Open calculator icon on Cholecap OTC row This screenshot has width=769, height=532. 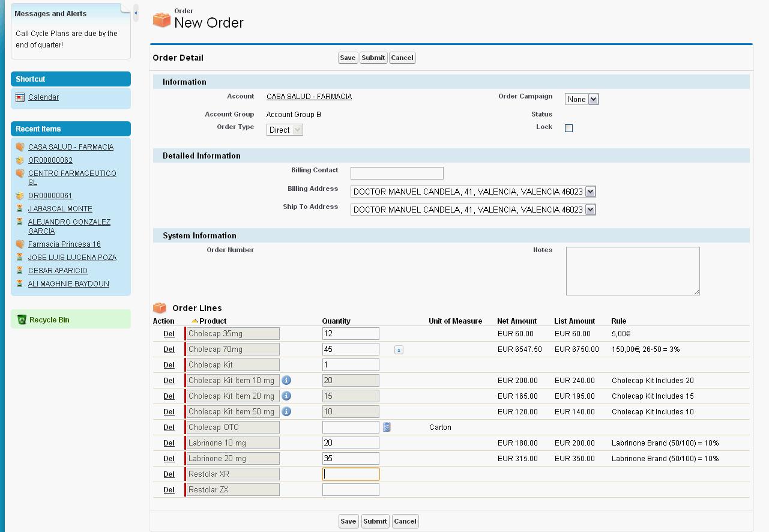point(387,427)
